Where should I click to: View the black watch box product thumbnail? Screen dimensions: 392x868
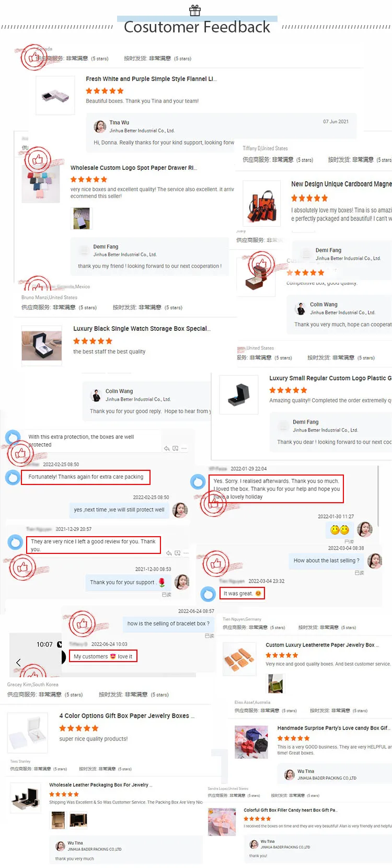[x=42, y=344]
